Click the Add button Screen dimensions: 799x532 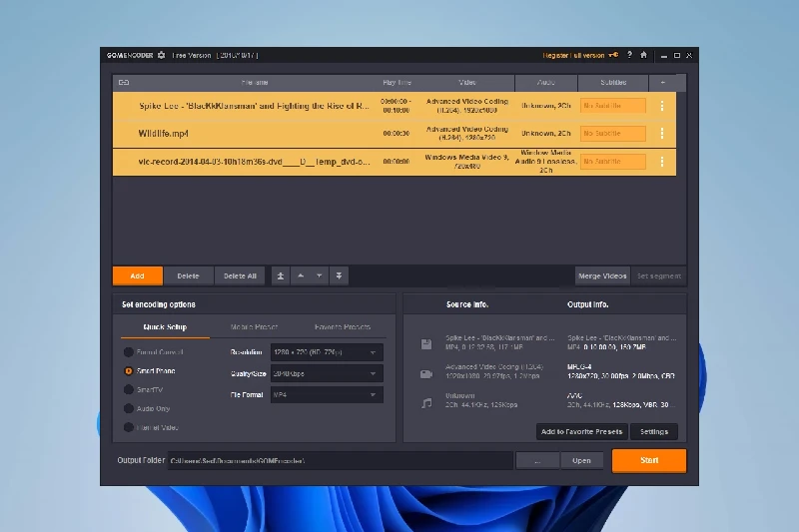(138, 275)
